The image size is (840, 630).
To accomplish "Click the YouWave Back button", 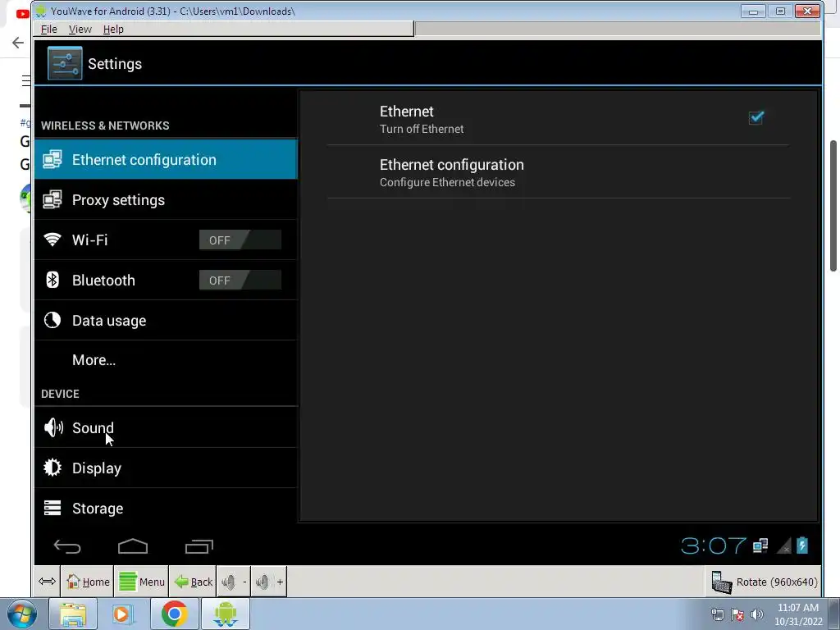I will pyautogui.click(x=193, y=582).
